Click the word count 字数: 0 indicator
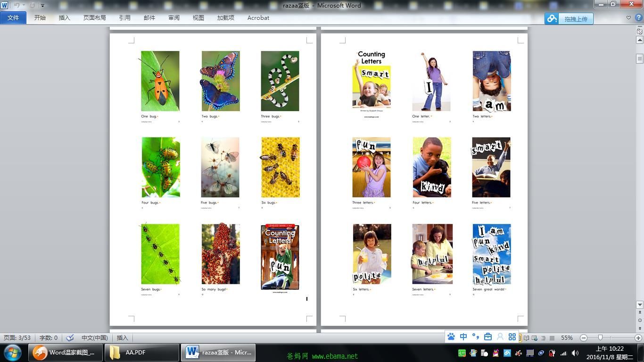644x362 pixels. click(48, 338)
